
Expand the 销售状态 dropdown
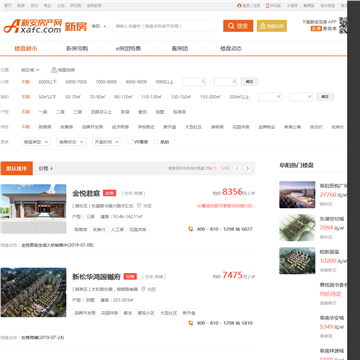point(71,142)
